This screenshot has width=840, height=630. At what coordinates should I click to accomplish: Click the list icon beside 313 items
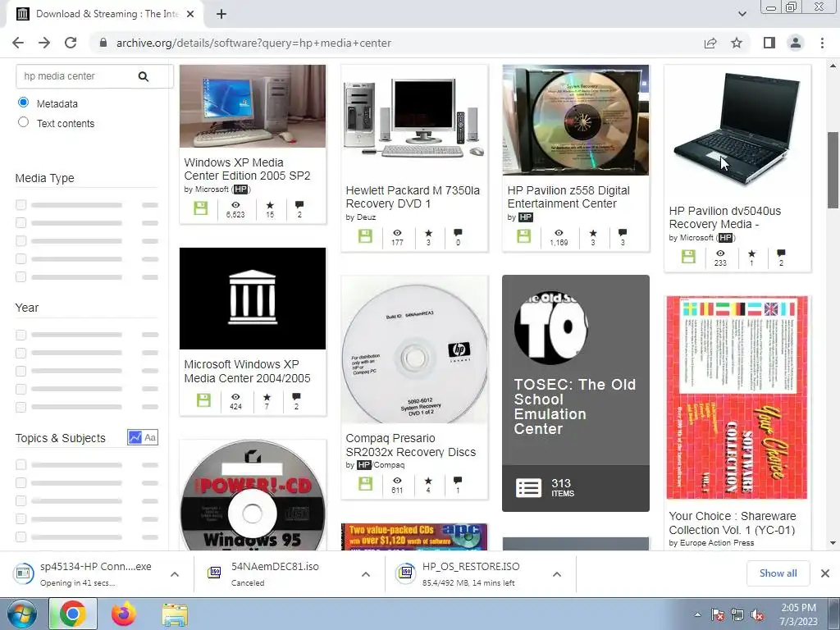point(529,487)
